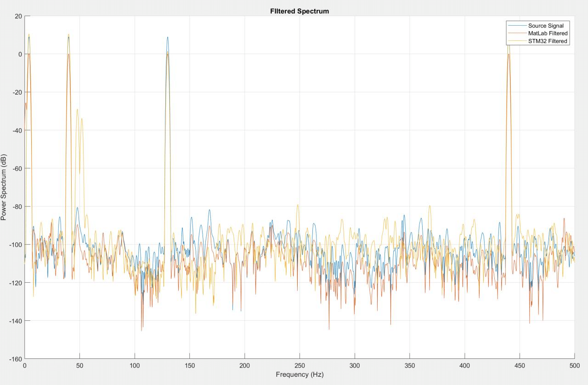Click the top of the 130 Hz peak
Viewport: 588px width, 385px height.
point(167,38)
